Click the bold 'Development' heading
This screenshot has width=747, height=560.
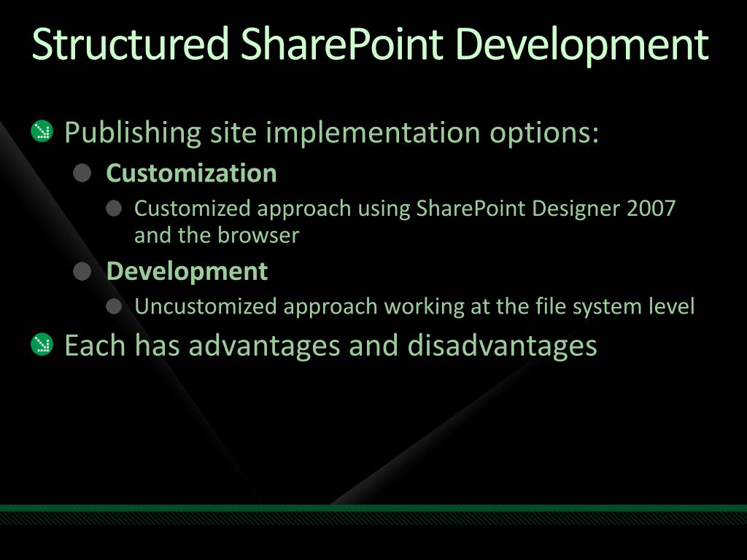tap(187, 271)
